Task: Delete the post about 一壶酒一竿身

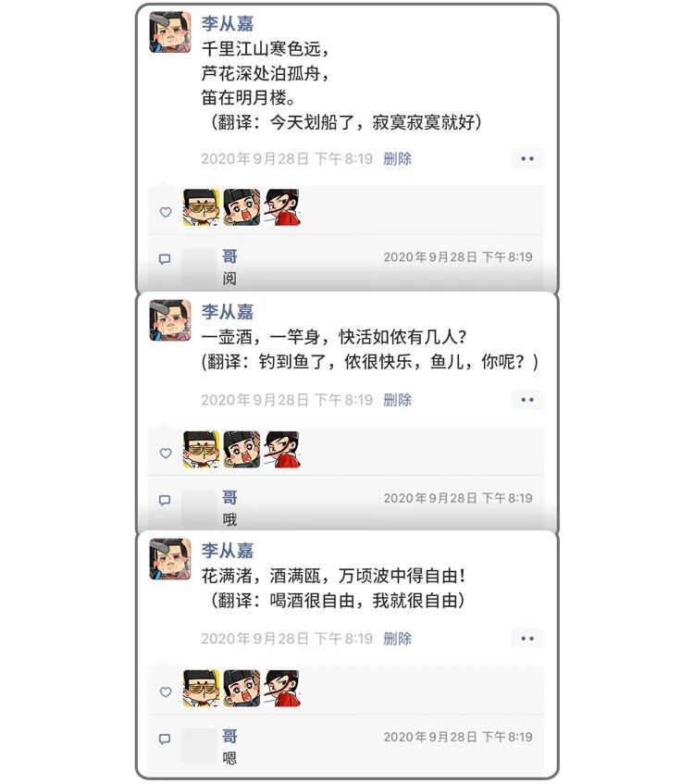Action: coord(398,400)
